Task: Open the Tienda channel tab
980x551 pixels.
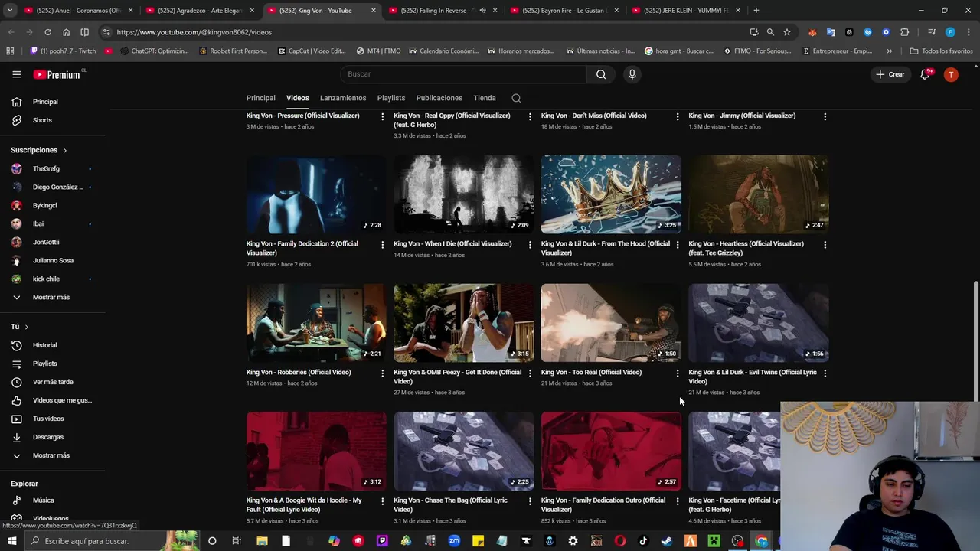Action: tap(485, 98)
